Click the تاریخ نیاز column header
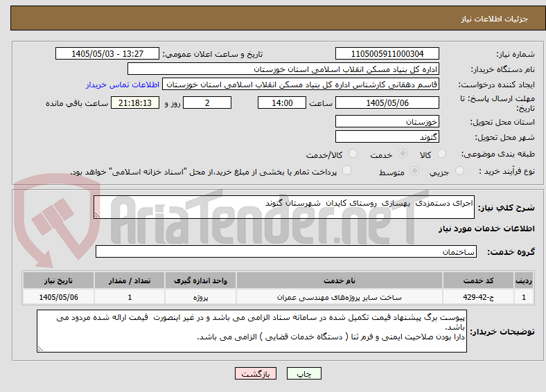The image size is (546, 392). click(x=58, y=280)
